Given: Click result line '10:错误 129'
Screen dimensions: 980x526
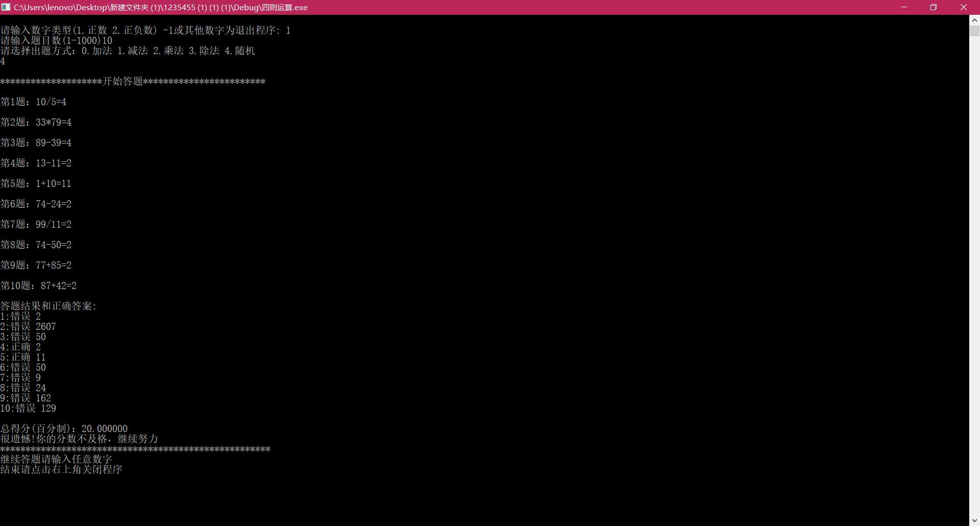Looking at the screenshot, I should click(28, 408).
